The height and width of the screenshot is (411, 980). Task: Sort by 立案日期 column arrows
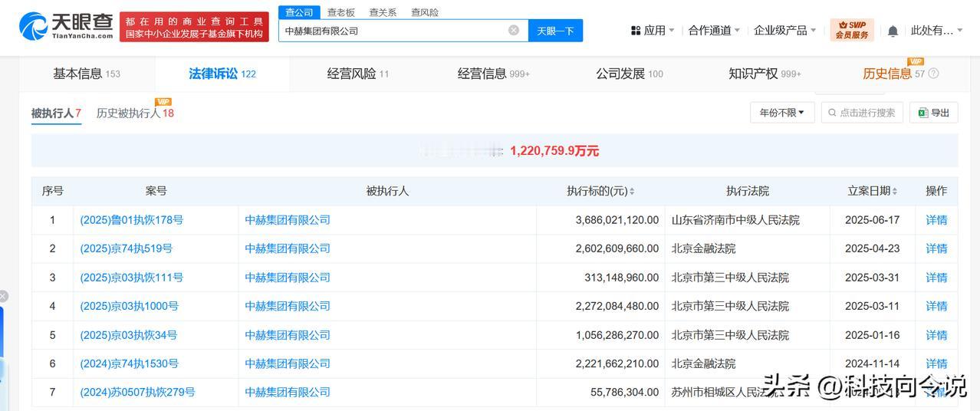[x=895, y=191]
